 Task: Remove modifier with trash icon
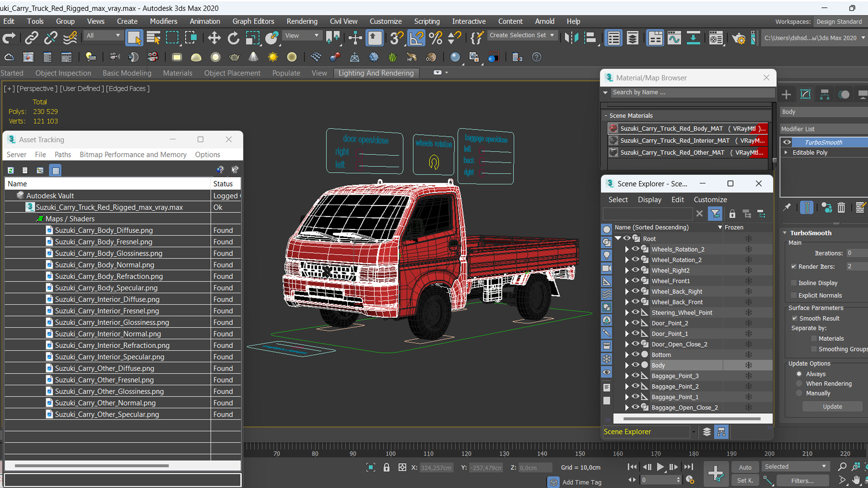pos(841,207)
